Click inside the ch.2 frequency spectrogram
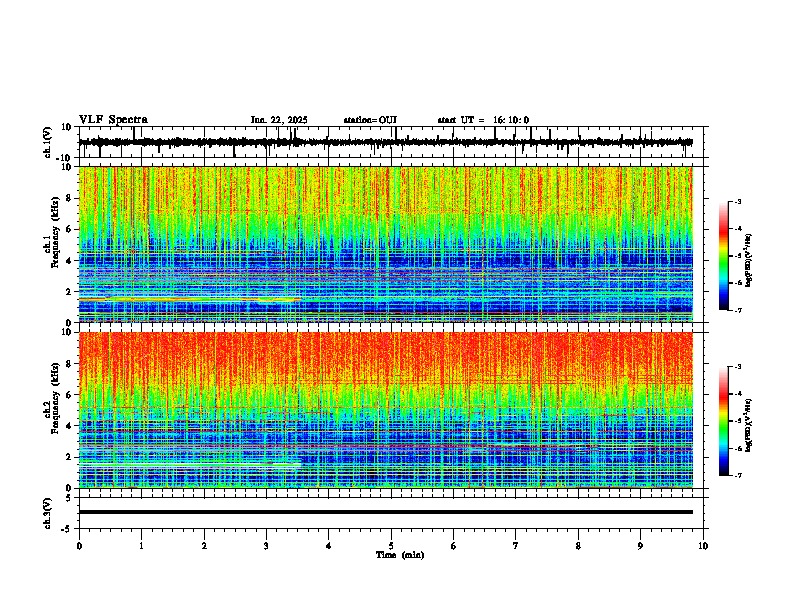Viewport: 792px width, 612px height. (385, 410)
